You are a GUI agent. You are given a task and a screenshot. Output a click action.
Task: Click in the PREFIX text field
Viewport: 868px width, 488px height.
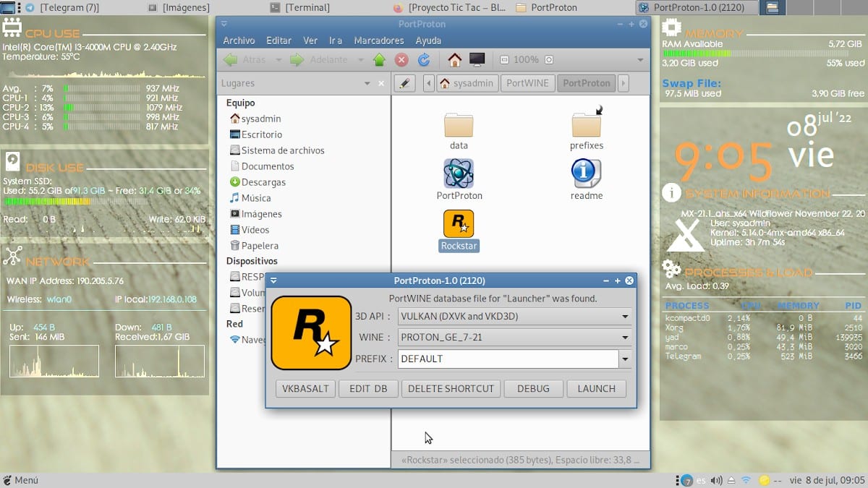click(x=506, y=359)
